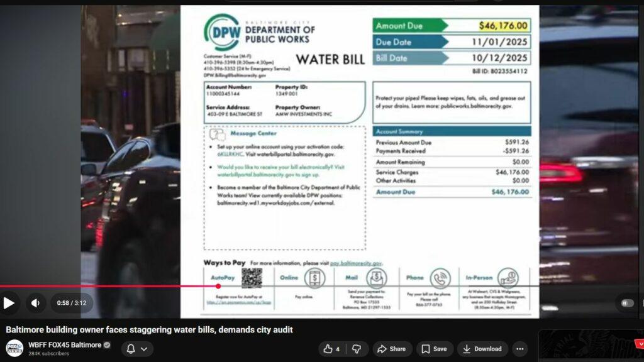Viewport: 644px width, 362px height.
Task: Open WBFF FOX45 Baltimore channel avatar
Action: click(x=14, y=348)
